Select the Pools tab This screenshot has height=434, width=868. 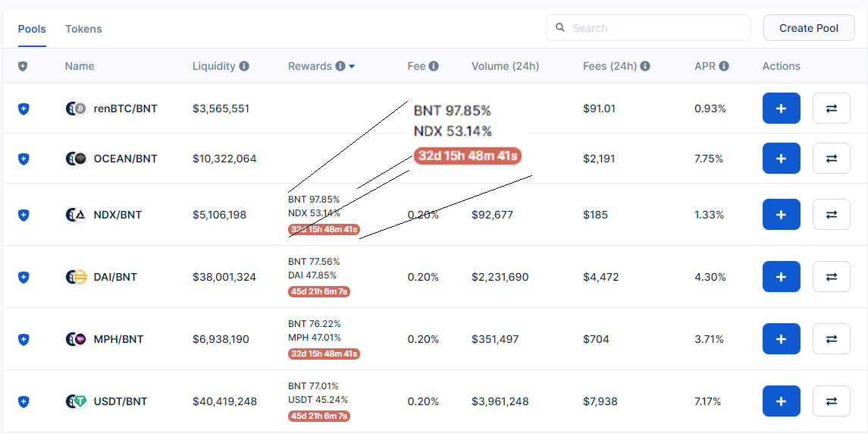tap(32, 29)
